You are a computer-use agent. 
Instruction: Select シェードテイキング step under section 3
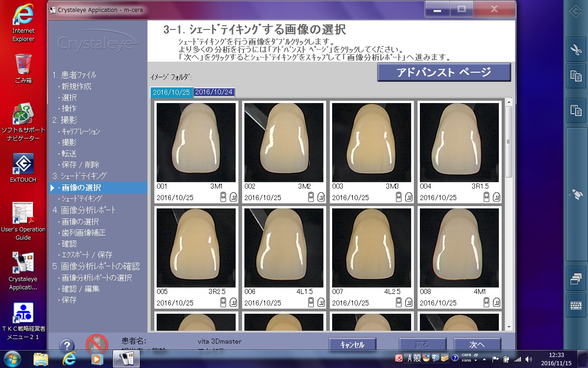point(82,199)
